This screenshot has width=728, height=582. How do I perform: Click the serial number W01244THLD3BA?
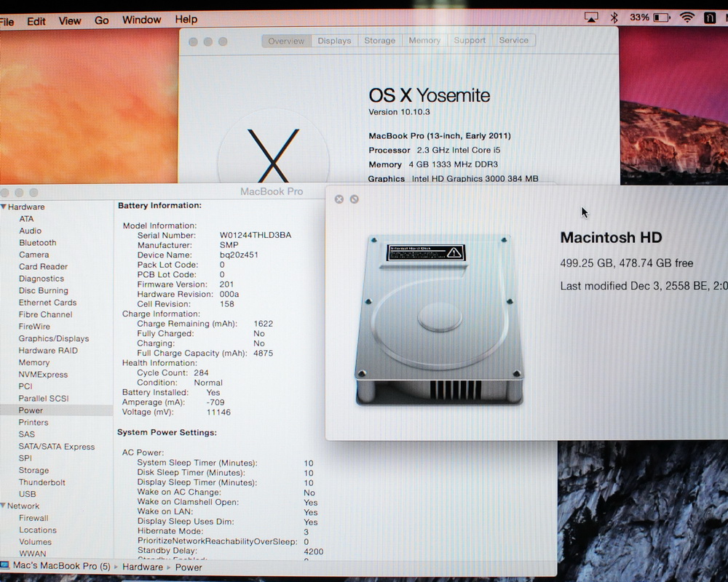point(256,235)
